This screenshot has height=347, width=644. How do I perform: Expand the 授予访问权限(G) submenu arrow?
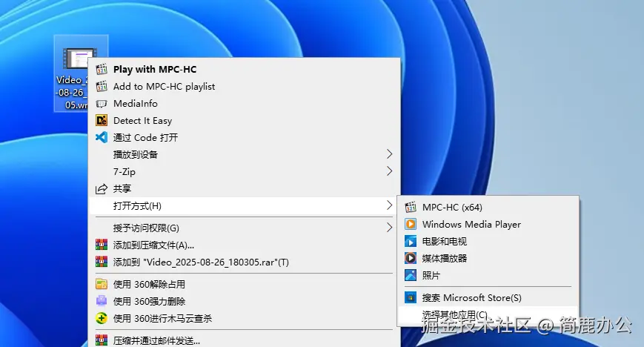click(x=389, y=228)
